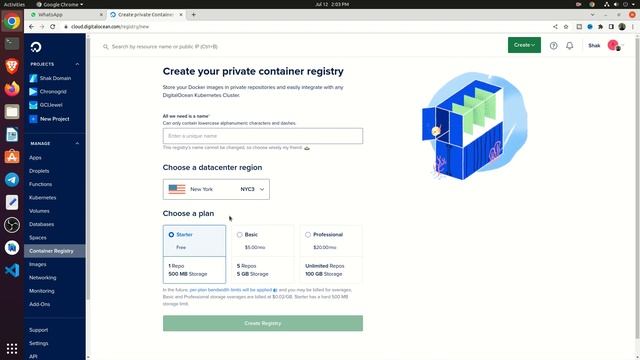Open the notifications bell
This screenshot has height=360, width=640.
pos(569,46)
